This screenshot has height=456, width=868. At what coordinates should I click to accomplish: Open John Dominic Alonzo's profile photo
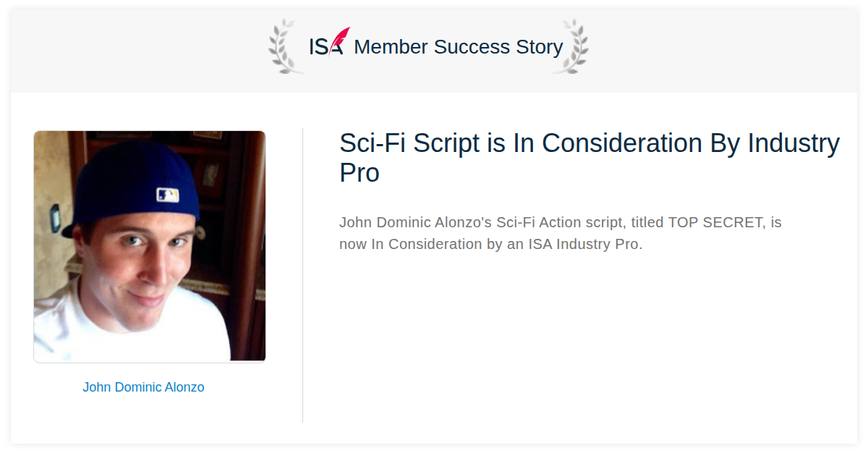click(150, 246)
